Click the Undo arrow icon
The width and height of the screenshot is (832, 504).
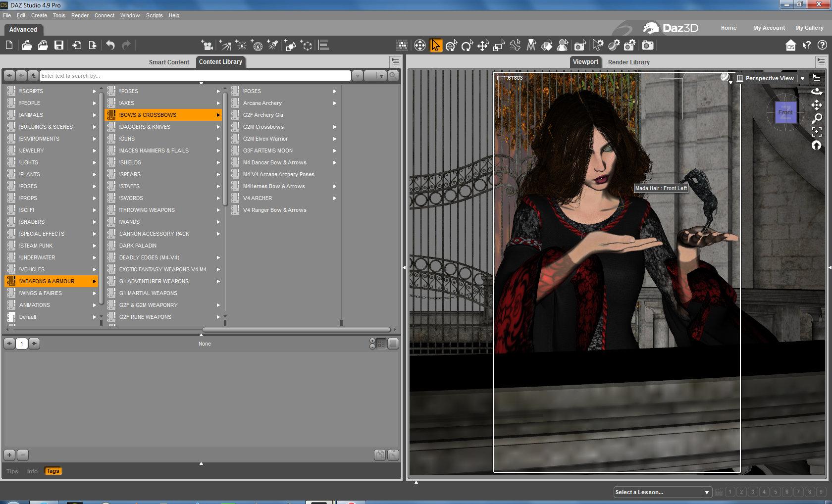coord(110,46)
